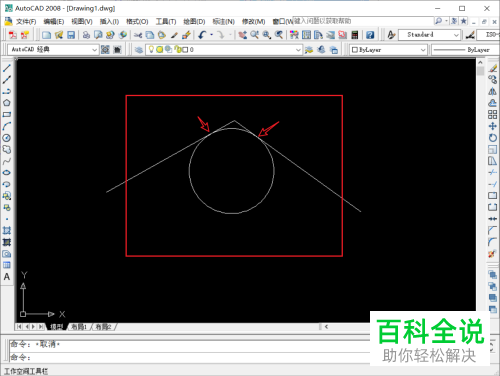Select the multiline Text tool A
Viewport: 500px width, 376px height.
[7, 277]
